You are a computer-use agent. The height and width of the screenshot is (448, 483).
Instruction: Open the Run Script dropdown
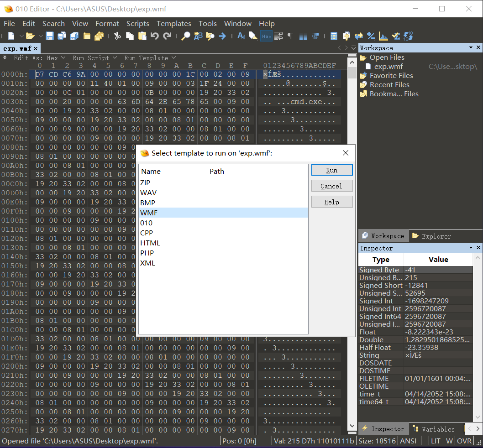coord(94,58)
